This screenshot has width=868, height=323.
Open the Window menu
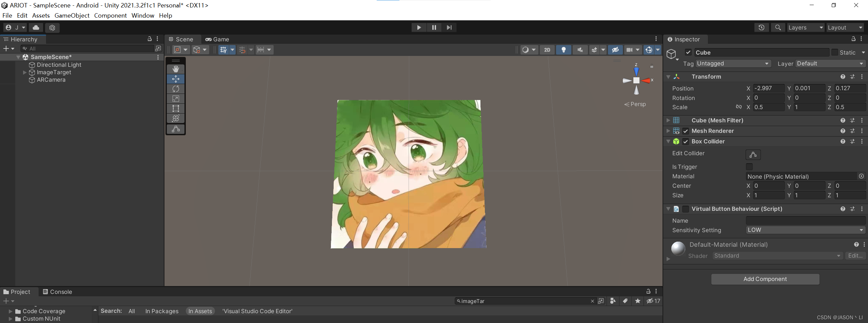[x=143, y=15]
